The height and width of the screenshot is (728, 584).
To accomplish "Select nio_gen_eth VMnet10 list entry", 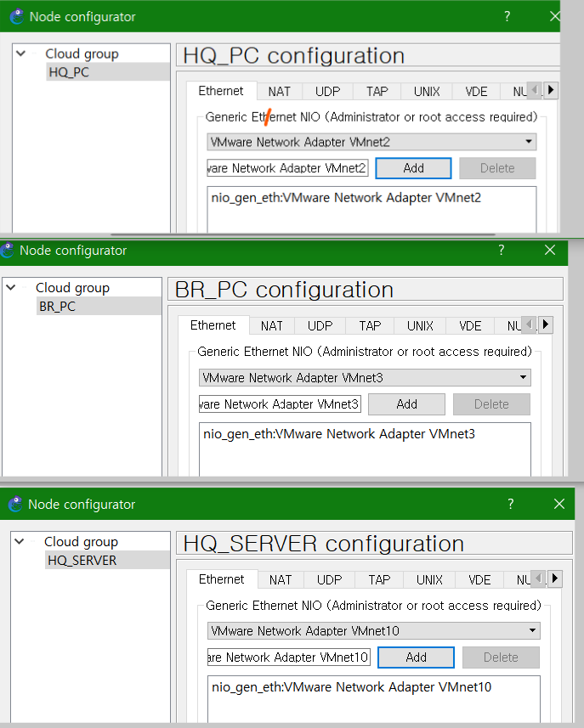I will 351,687.
